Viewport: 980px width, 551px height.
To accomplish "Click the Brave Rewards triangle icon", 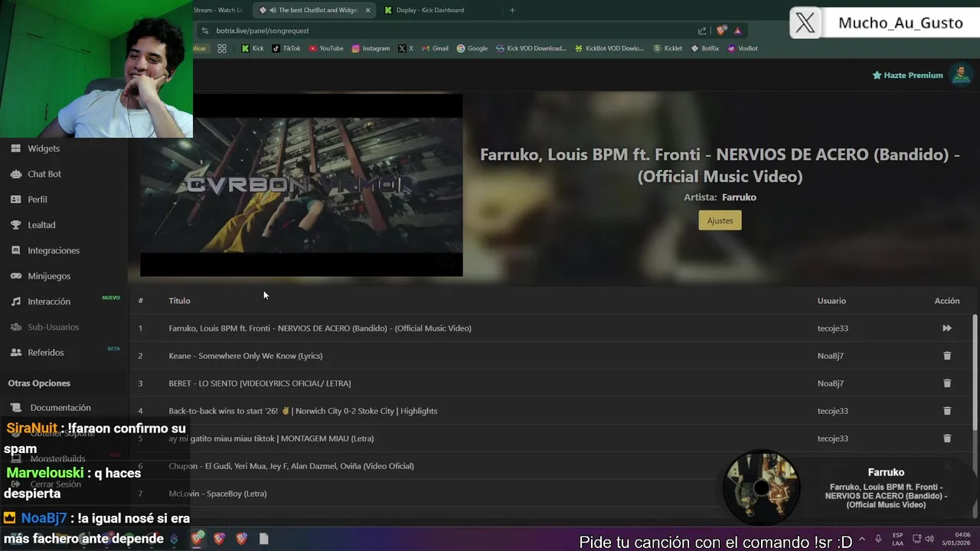I will [737, 31].
